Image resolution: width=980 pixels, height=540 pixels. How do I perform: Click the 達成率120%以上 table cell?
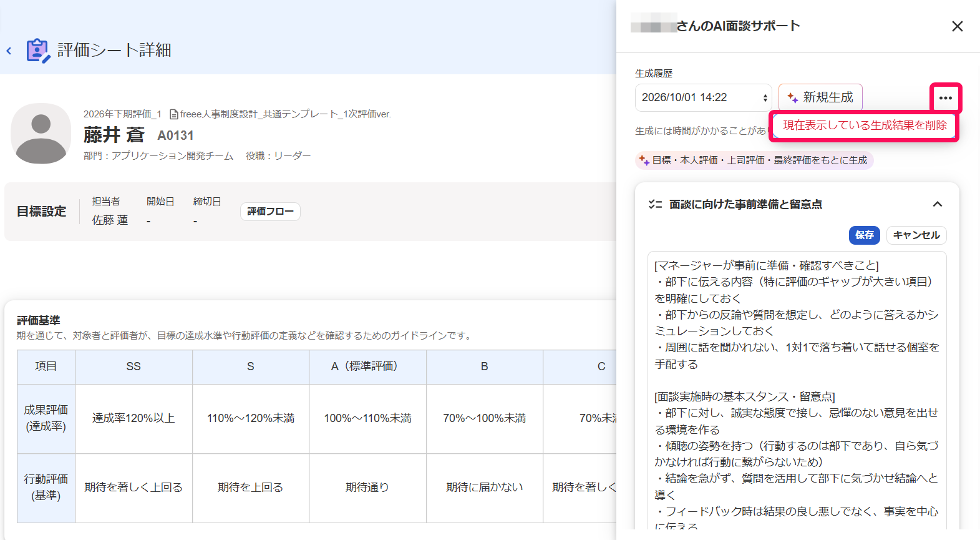point(133,418)
